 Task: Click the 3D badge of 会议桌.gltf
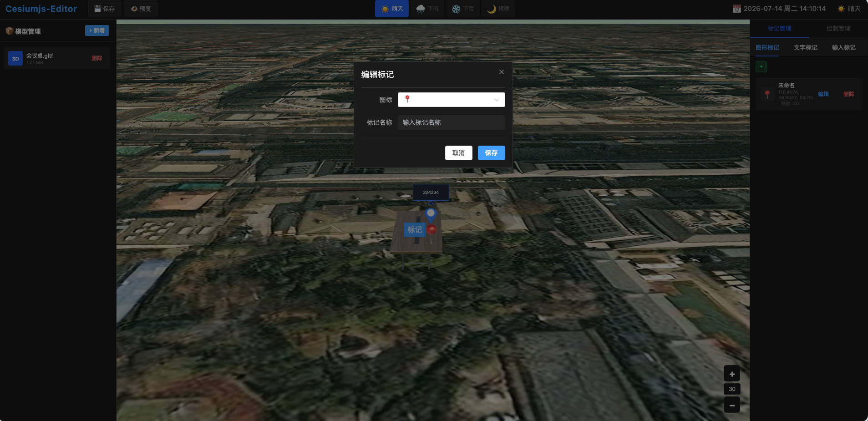(15, 59)
